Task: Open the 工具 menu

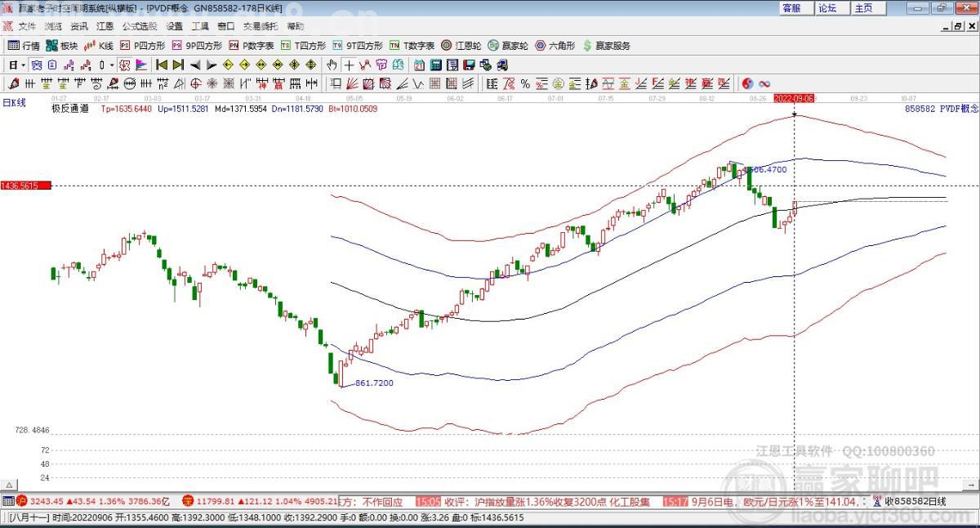Action: pyautogui.click(x=201, y=26)
